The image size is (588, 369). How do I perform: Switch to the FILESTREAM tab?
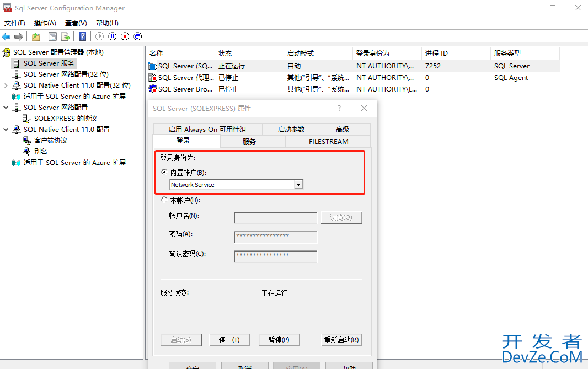coord(328,141)
